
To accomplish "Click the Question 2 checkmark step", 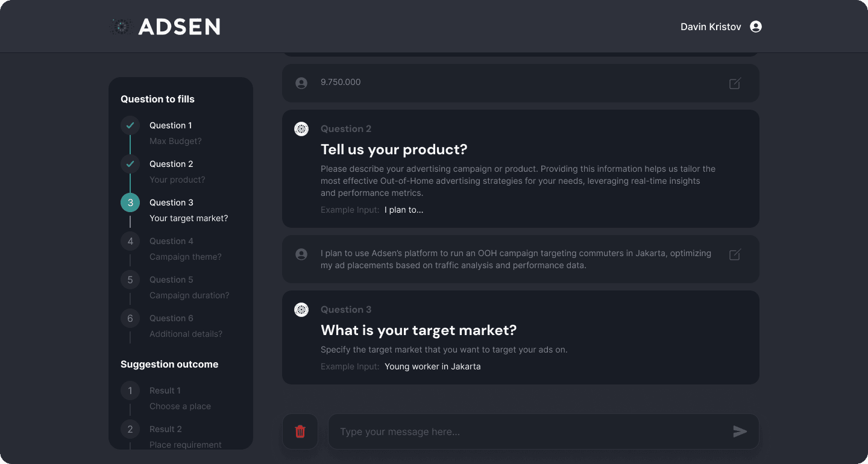I will tap(130, 164).
